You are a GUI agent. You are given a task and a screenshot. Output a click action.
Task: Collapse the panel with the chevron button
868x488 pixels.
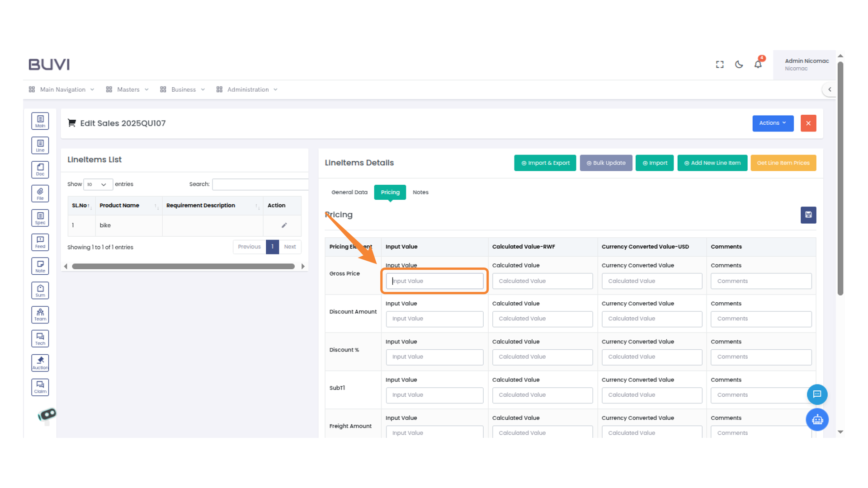point(830,89)
